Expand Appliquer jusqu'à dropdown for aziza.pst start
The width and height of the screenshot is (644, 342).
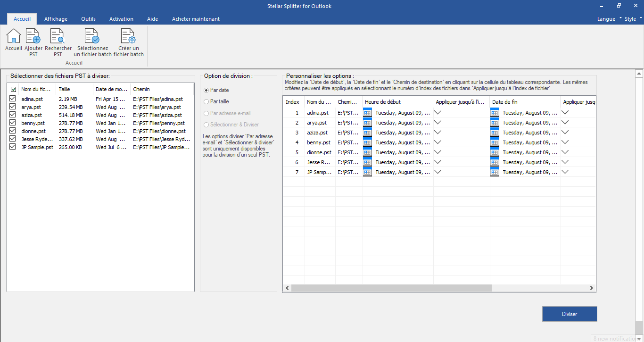[438, 132]
